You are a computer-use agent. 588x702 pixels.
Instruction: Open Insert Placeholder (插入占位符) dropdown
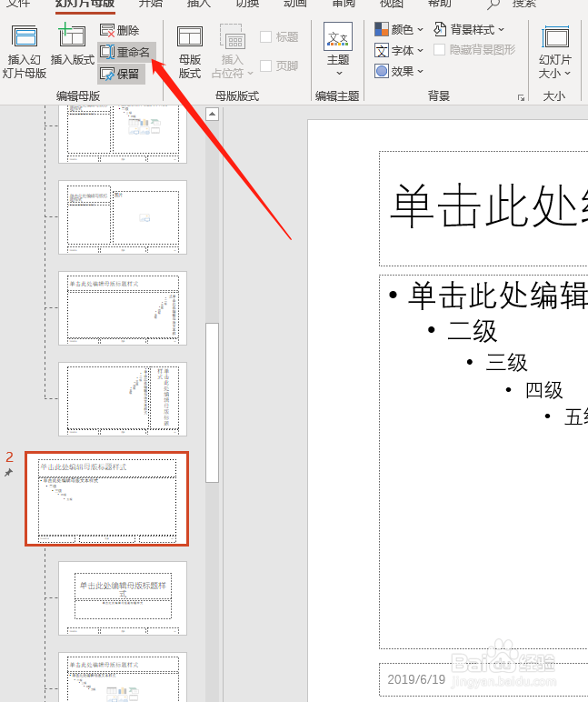click(232, 52)
